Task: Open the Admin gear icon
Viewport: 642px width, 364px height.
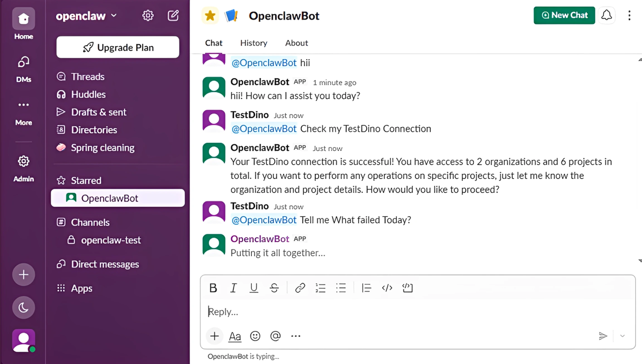Action: click(x=23, y=161)
